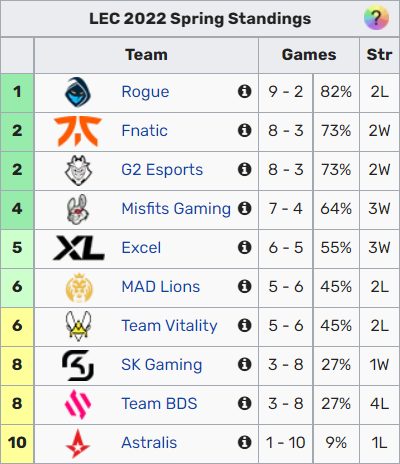Show info for Team BDS

click(244, 403)
